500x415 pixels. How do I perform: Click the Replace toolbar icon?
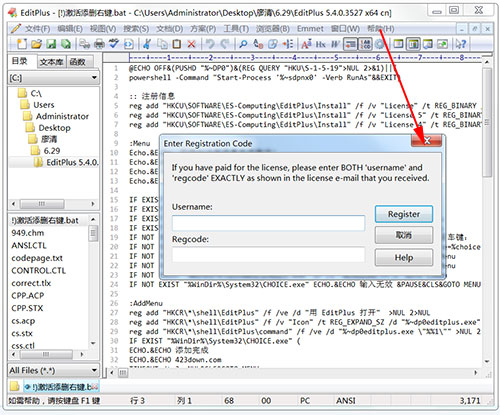(258, 44)
